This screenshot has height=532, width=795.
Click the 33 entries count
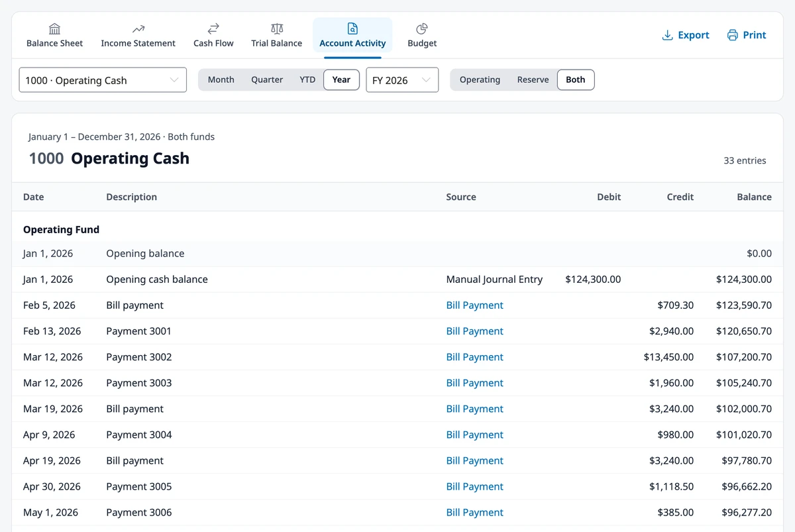click(745, 160)
